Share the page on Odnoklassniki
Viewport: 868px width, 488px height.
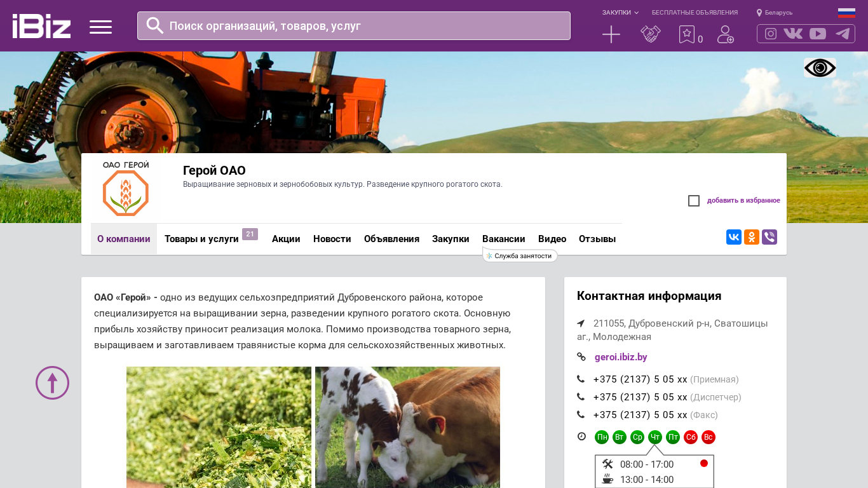click(x=752, y=237)
